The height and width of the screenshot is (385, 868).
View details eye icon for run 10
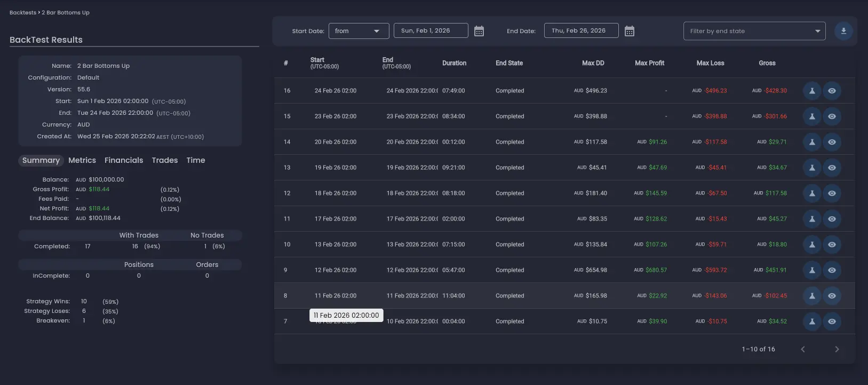832,245
